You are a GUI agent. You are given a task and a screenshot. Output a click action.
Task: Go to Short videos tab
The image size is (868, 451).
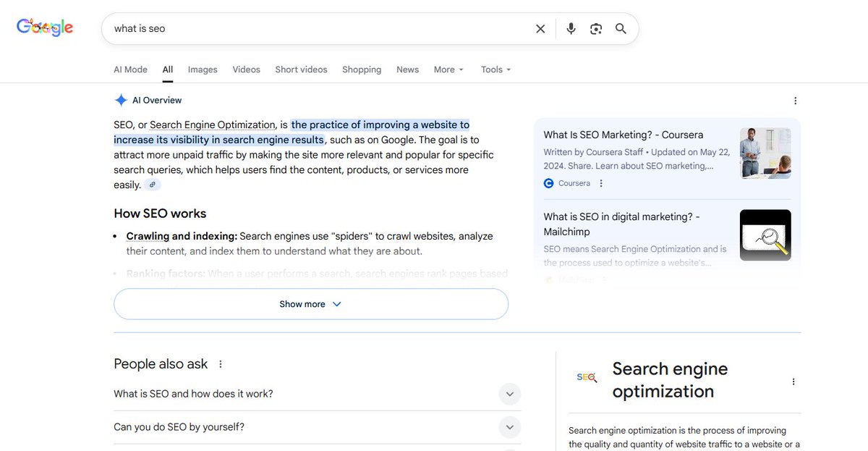(301, 69)
